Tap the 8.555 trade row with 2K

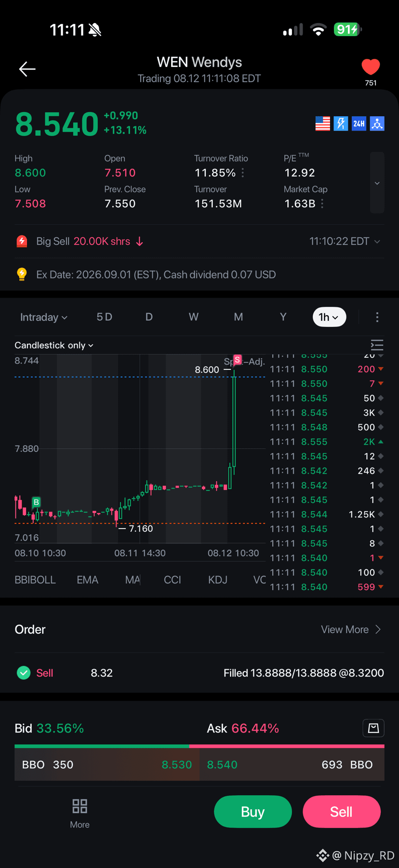pos(327,442)
